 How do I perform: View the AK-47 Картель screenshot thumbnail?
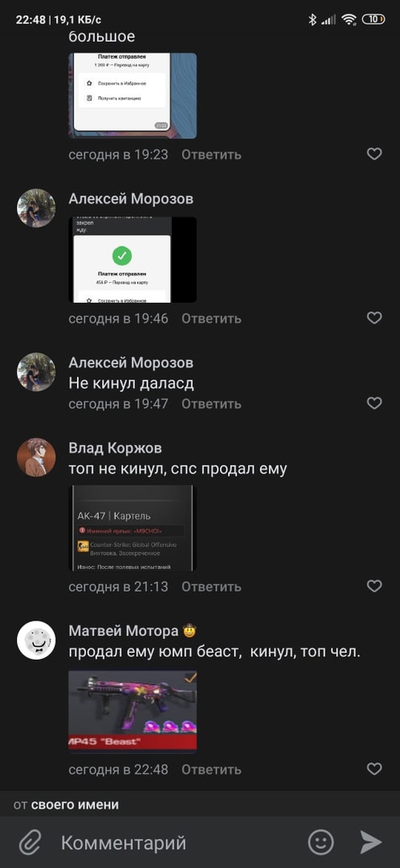coord(133,528)
